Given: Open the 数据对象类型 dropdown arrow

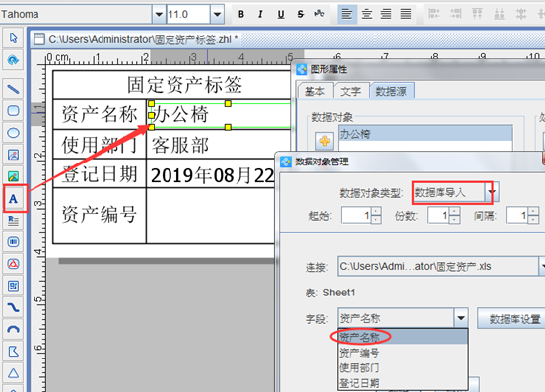Looking at the screenshot, I should [492, 192].
